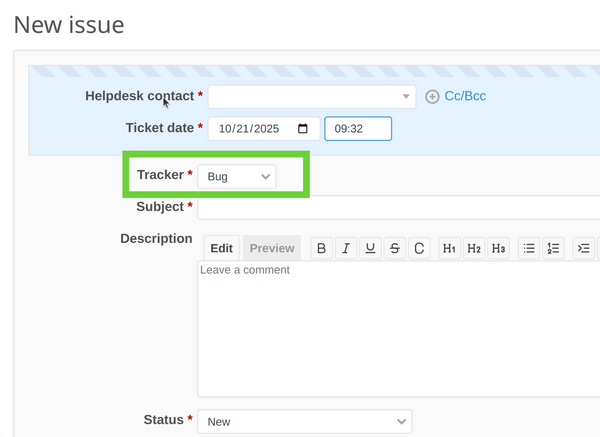Focus the ticket time field showing 09:32
Screen dimensions: 600x437
pyautogui.click(x=357, y=129)
